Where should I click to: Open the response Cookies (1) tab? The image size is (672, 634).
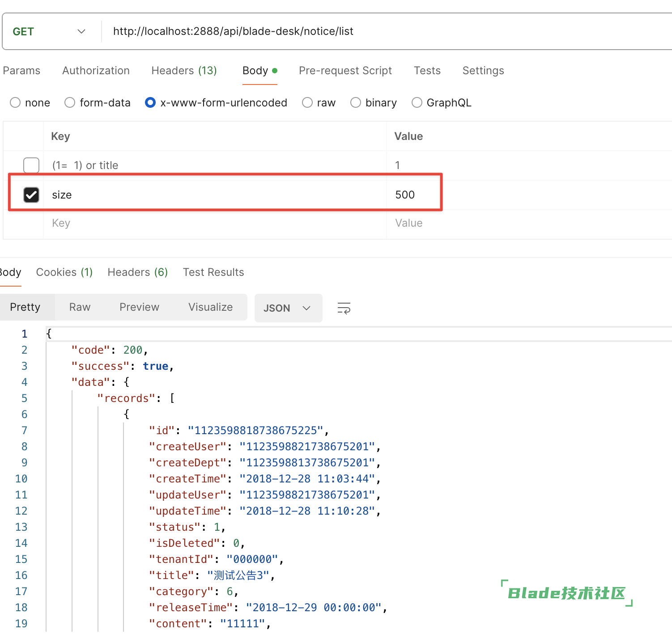tap(64, 272)
